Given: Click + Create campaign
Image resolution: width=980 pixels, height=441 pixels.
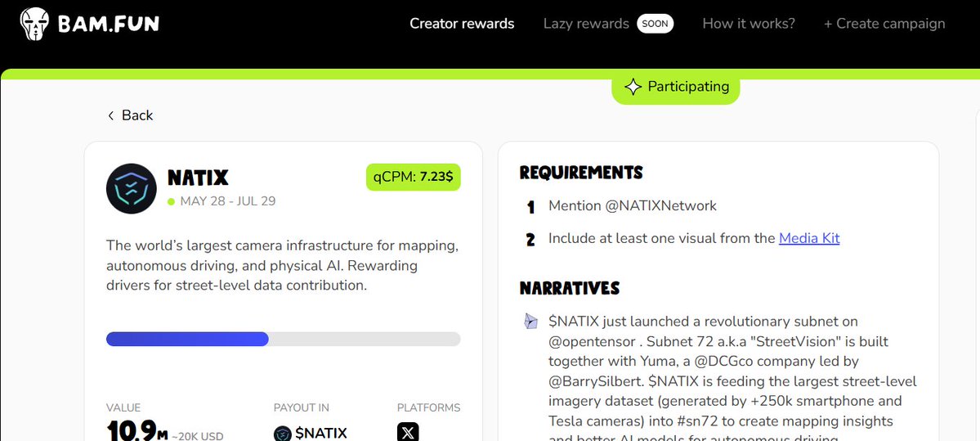Looking at the screenshot, I should click(884, 24).
